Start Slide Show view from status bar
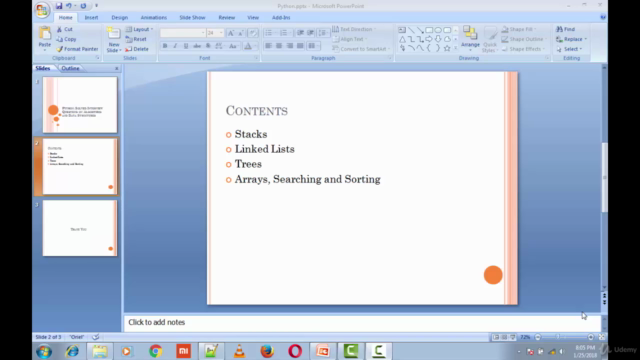The image size is (640, 360). [513, 337]
